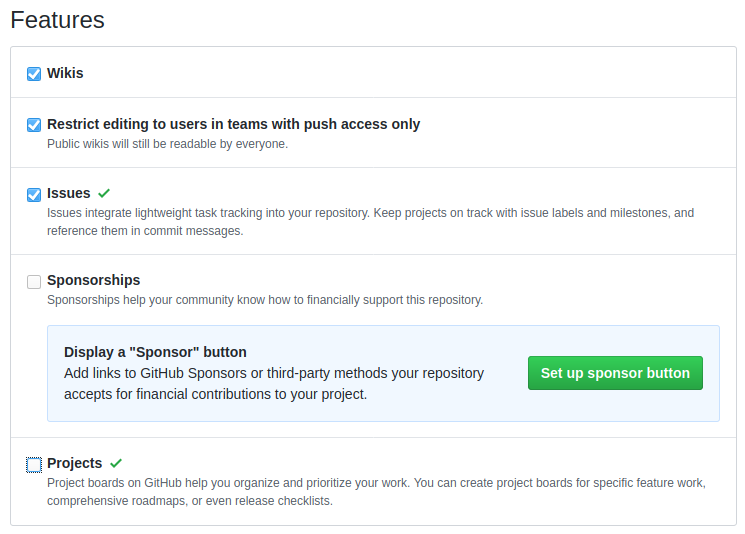Disable the Issues checkbox

click(34, 195)
